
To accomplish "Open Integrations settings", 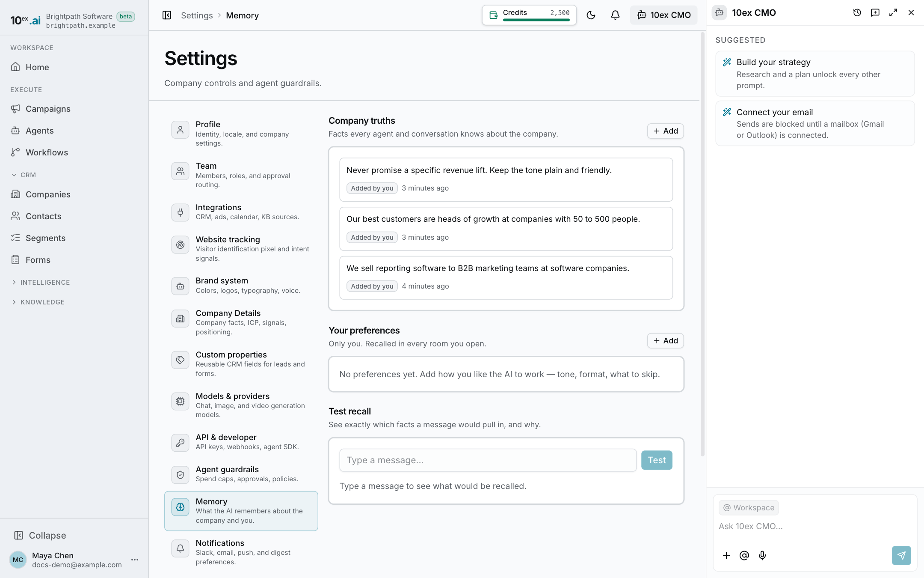I will pos(241,212).
